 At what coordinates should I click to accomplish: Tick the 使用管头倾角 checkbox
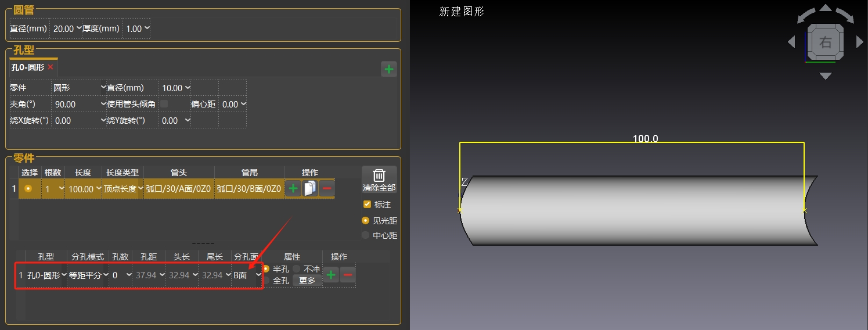click(x=164, y=103)
